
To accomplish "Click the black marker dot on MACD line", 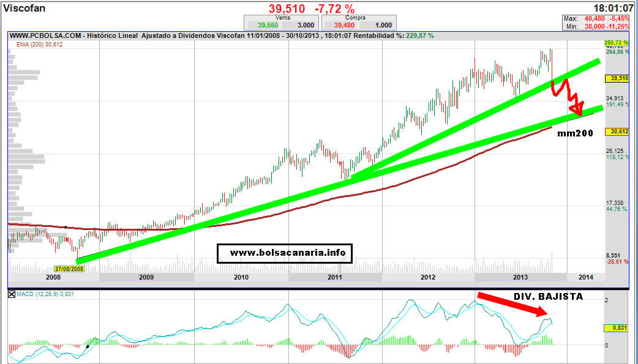I will click(88, 347).
